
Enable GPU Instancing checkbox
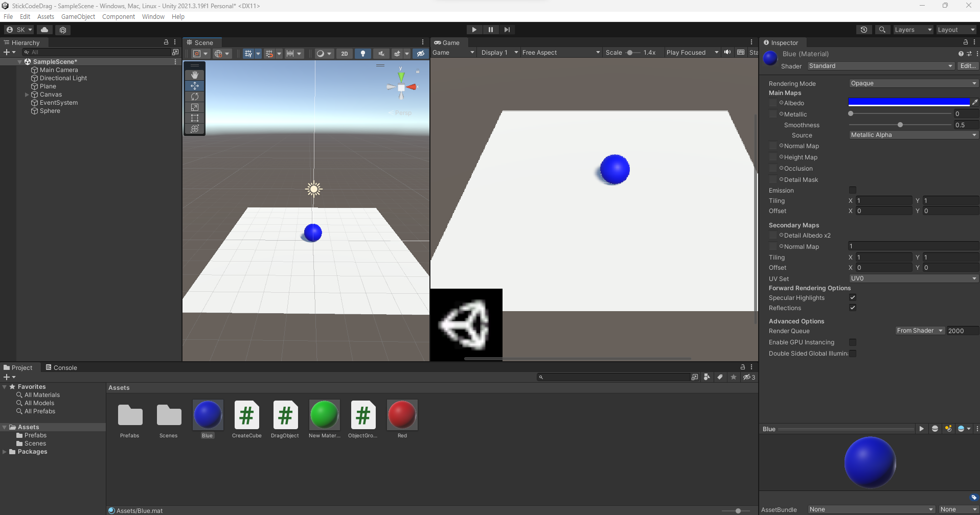[x=853, y=342]
